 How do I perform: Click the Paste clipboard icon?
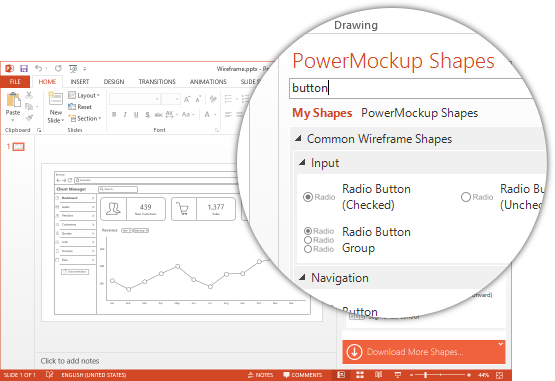click(13, 99)
